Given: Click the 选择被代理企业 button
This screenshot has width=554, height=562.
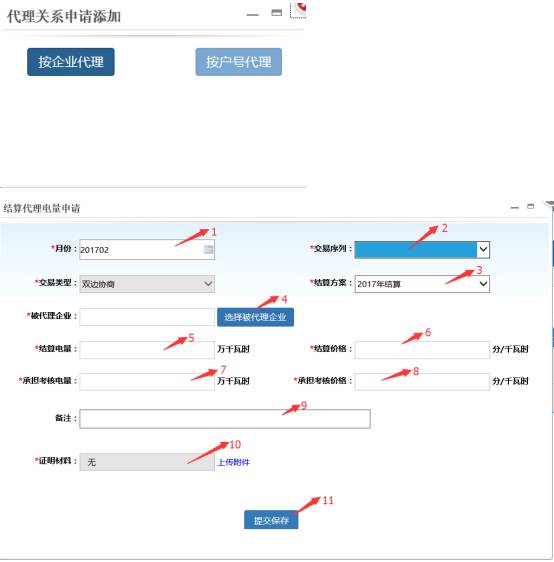Looking at the screenshot, I should (x=255, y=317).
